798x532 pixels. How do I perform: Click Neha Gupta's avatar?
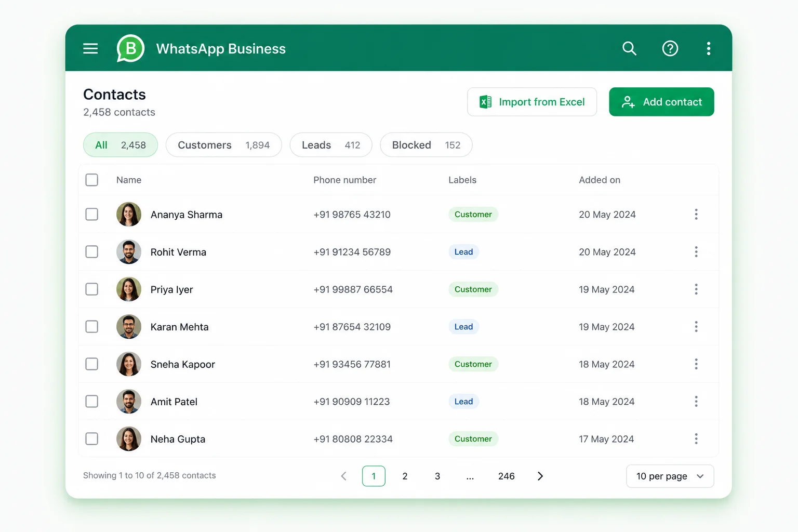click(129, 439)
